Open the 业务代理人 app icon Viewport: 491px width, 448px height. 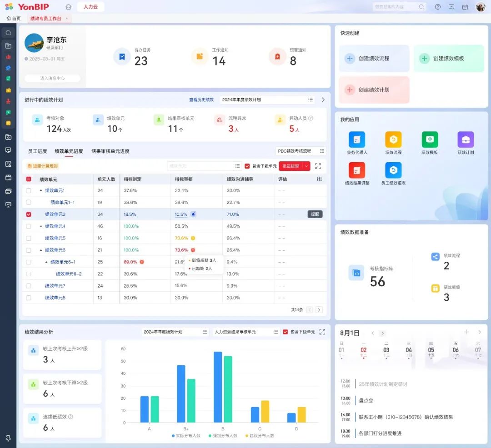[x=356, y=139]
